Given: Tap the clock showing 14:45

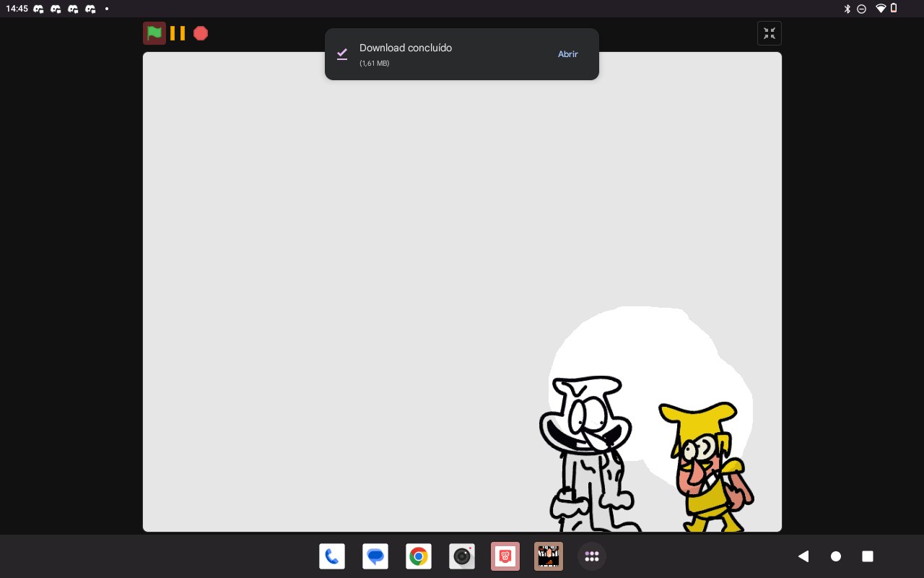Looking at the screenshot, I should click(17, 9).
